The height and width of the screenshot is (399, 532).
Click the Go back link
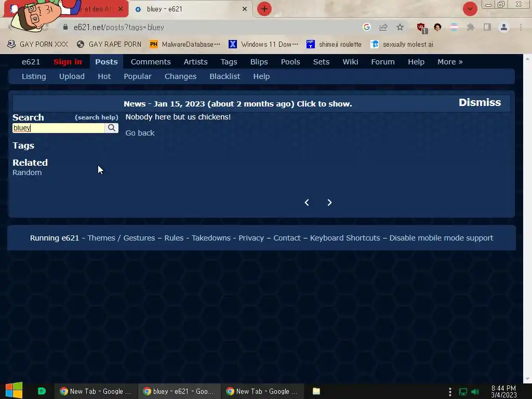pyautogui.click(x=140, y=133)
